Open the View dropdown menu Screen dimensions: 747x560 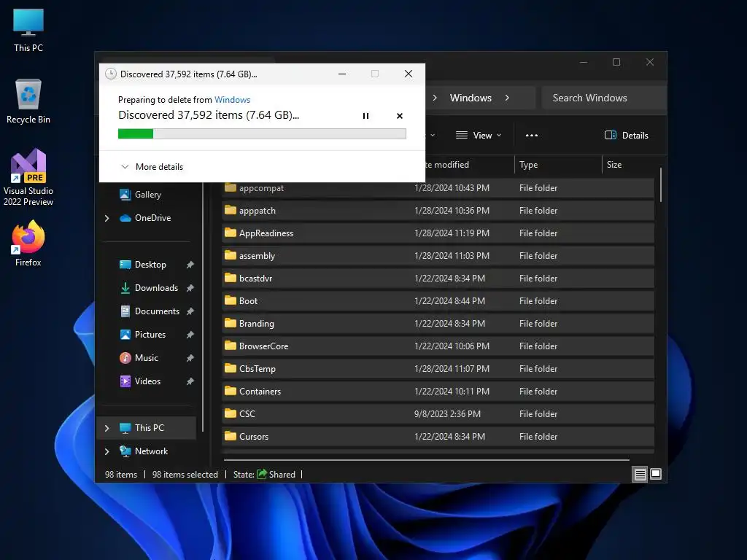479,135
